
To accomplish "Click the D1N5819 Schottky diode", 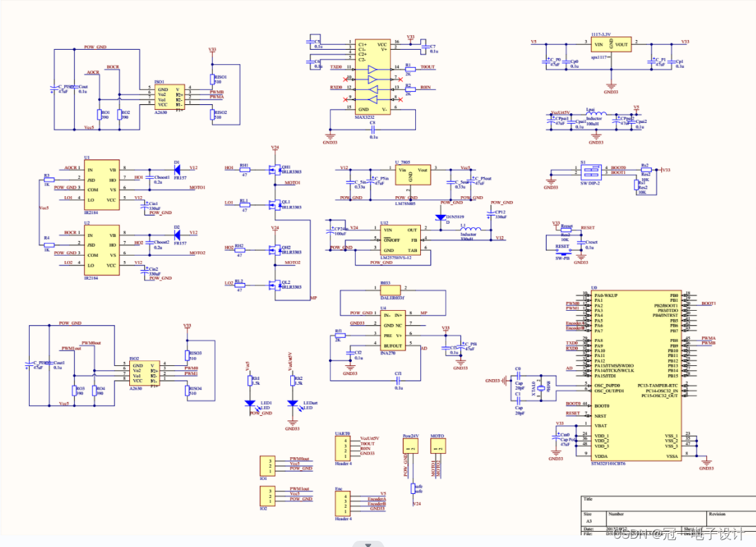I will click(x=440, y=218).
